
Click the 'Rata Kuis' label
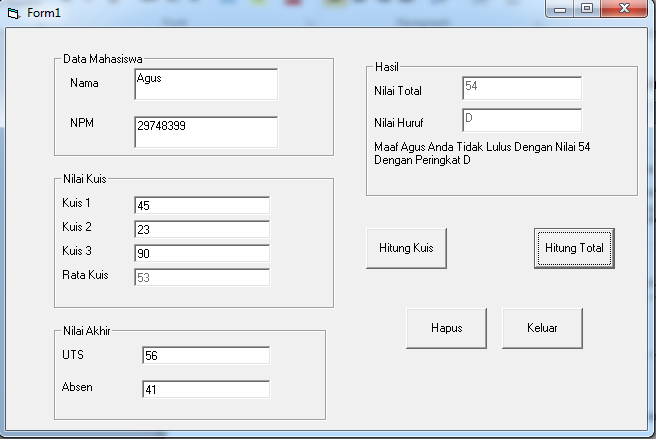point(85,275)
